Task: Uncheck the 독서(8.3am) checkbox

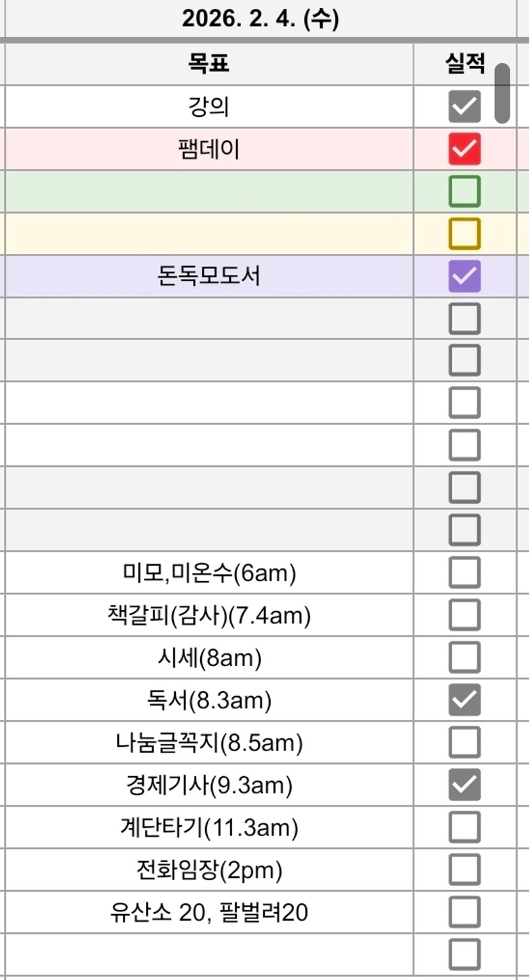Action: [x=464, y=700]
